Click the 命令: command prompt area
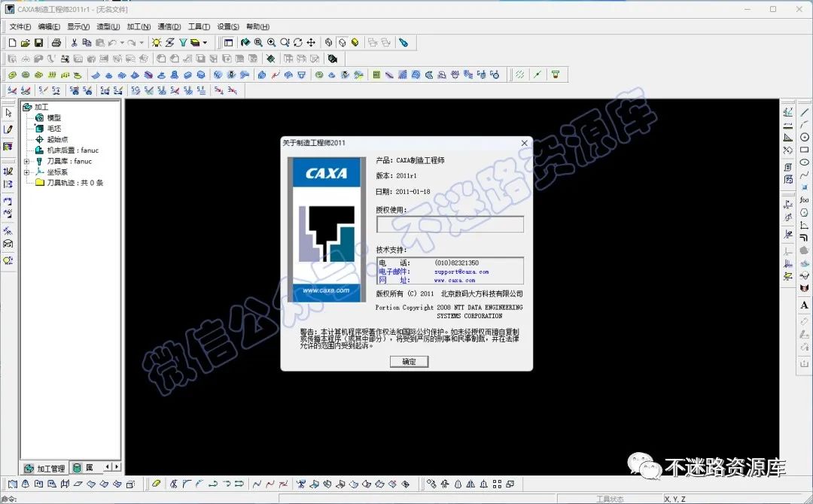The width and height of the screenshot is (813, 504). 9,499
